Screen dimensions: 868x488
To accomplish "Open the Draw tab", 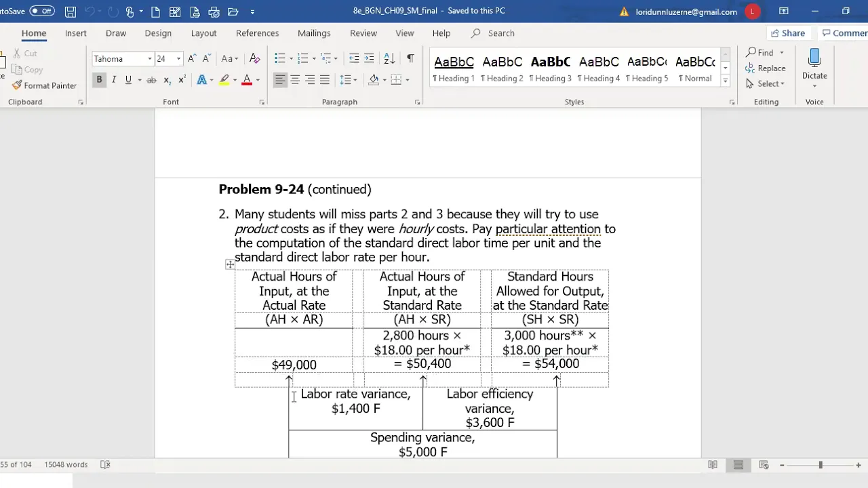I will tap(116, 33).
